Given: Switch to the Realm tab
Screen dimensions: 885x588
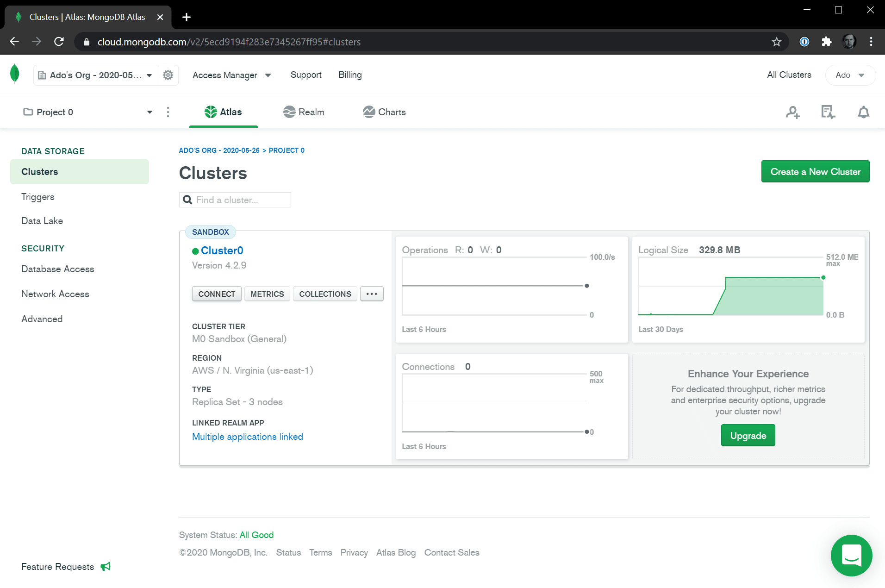Looking at the screenshot, I should pos(304,112).
